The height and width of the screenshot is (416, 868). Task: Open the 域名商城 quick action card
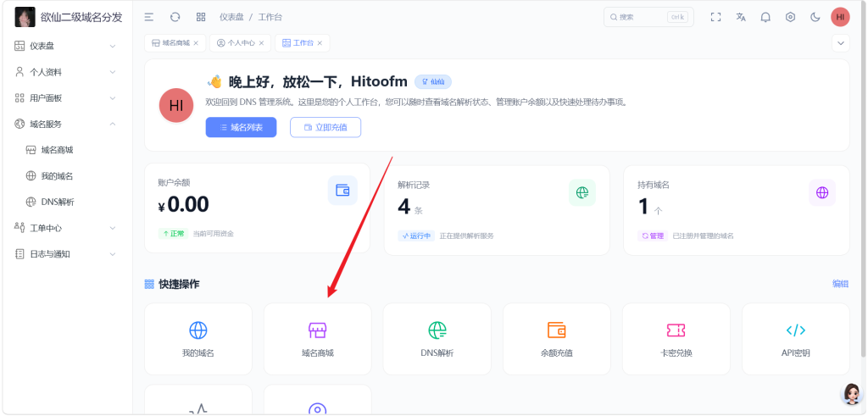pyautogui.click(x=317, y=339)
